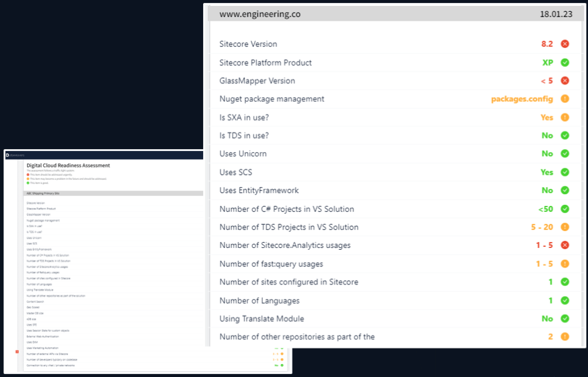Screen dimensions: 588x377
Task: Click the orange warning icon for Nuget package management
Action: click(x=564, y=99)
